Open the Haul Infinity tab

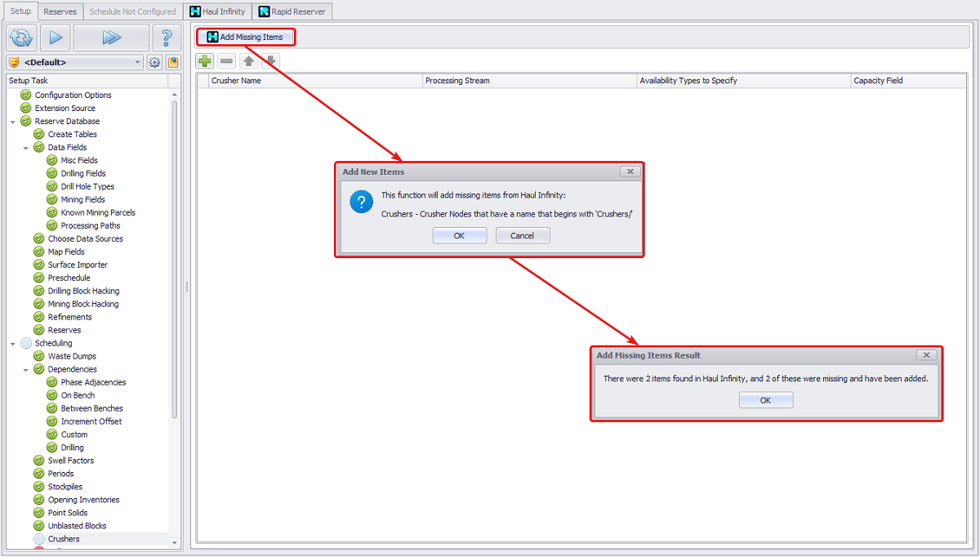217,11
